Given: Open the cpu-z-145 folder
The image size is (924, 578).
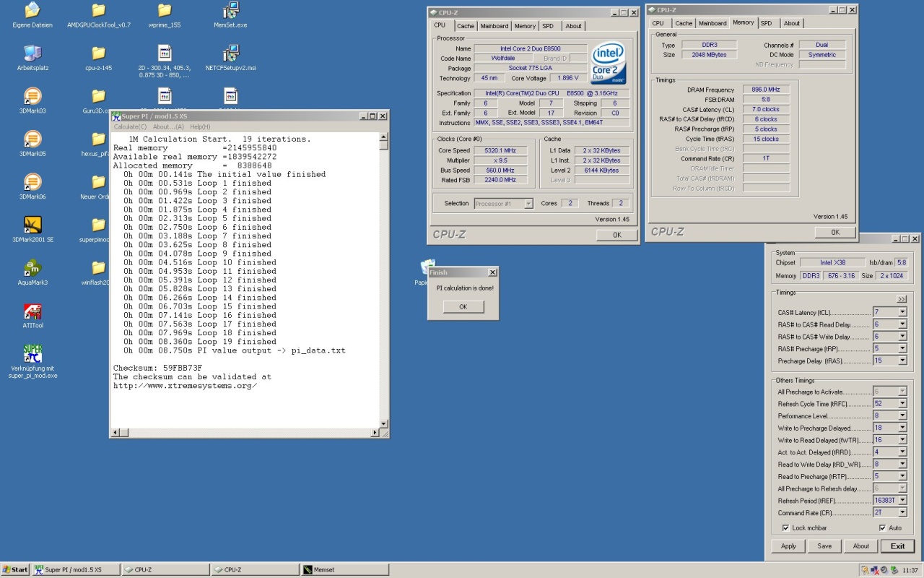Looking at the screenshot, I should tap(99, 53).
